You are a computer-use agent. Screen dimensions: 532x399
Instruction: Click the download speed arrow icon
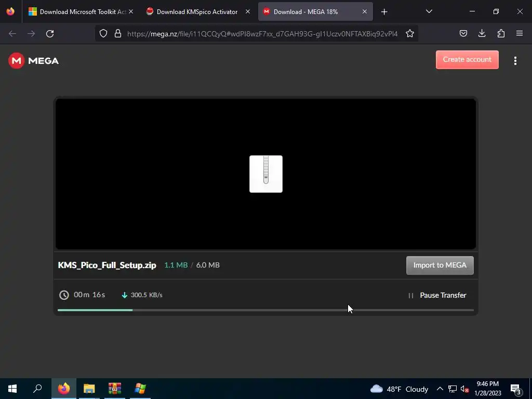click(125, 295)
